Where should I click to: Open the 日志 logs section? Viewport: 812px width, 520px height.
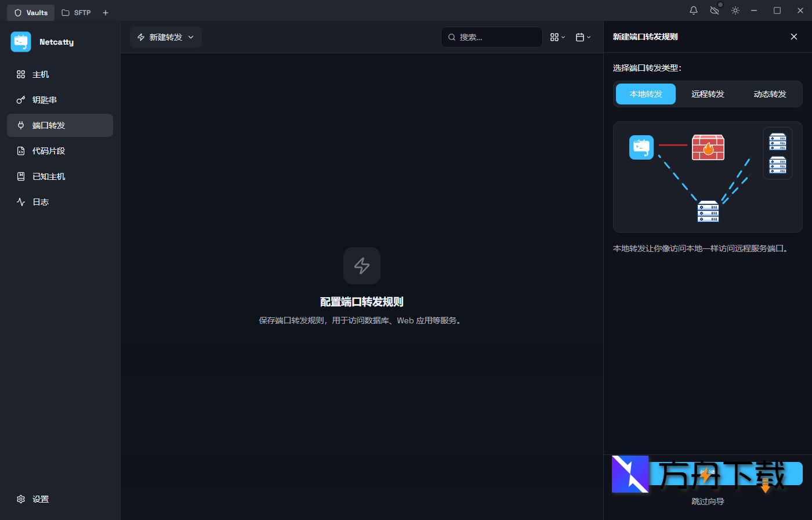point(41,201)
